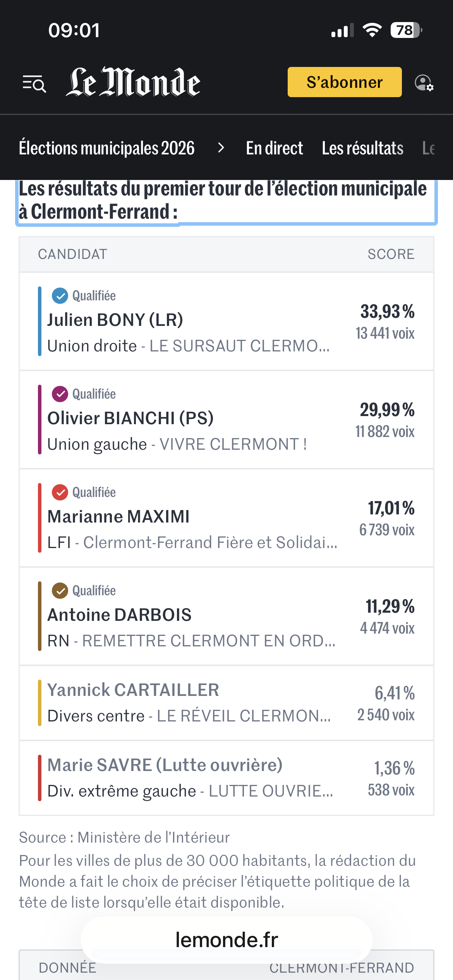Open the En direct tab
The image size is (453, 980).
point(275,148)
